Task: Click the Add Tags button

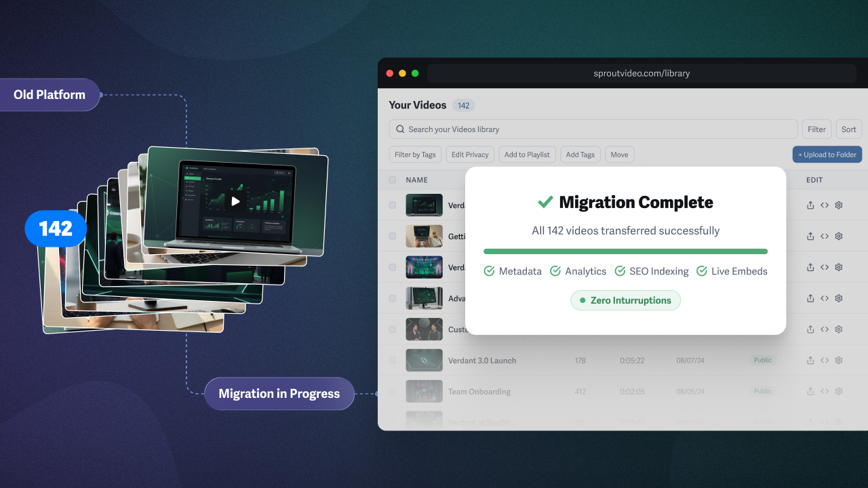Action: coord(580,155)
